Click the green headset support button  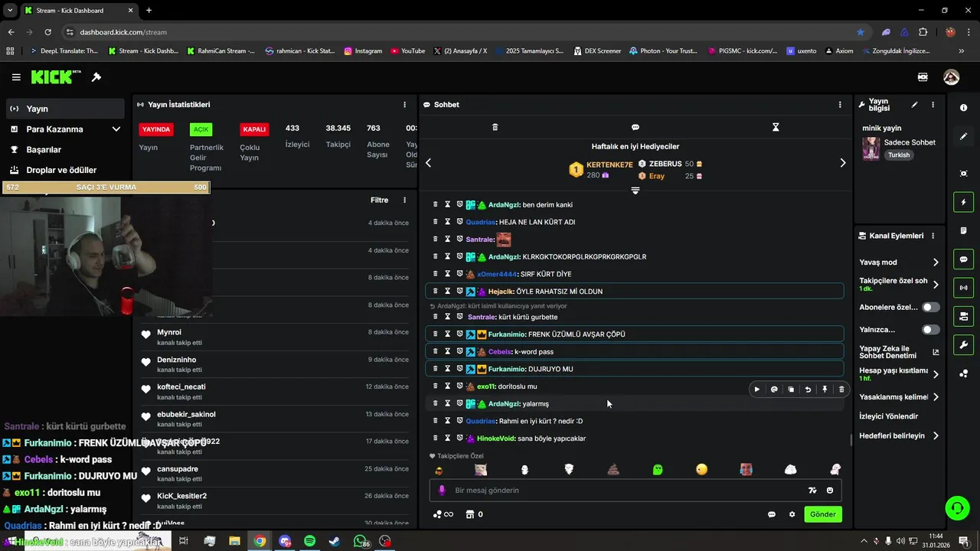[x=956, y=507]
